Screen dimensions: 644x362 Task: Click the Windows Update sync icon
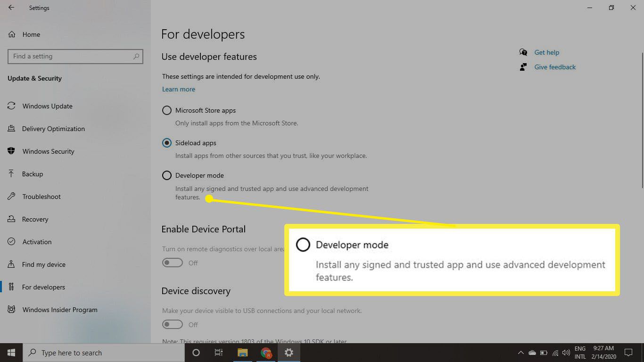pyautogui.click(x=12, y=106)
